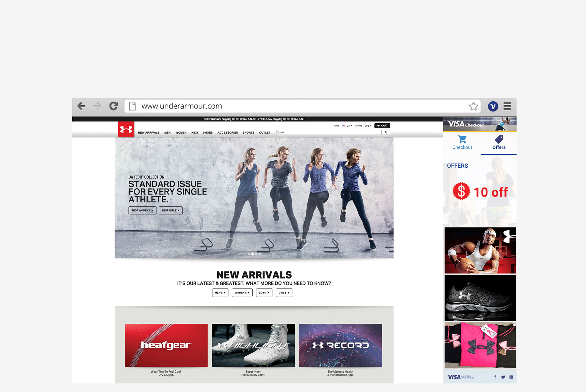Open the pink shirt offer image
Screen dimensions: 586x392
(480, 345)
